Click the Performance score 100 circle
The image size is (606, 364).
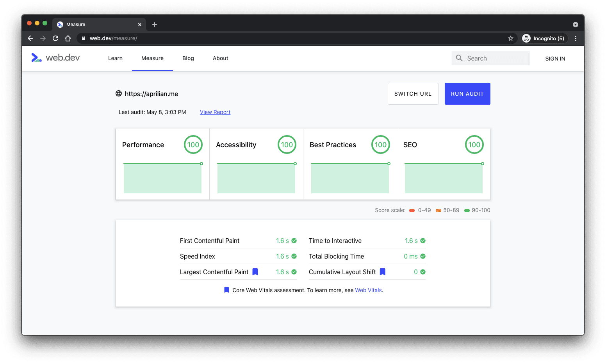point(193,145)
